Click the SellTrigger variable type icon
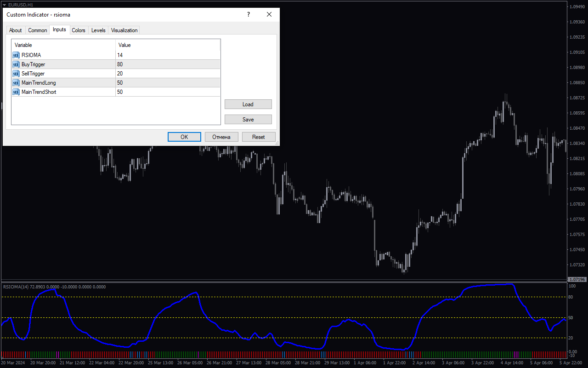This screenshot has height=368, width=588. pyautogui.click(x=16, y=74)
